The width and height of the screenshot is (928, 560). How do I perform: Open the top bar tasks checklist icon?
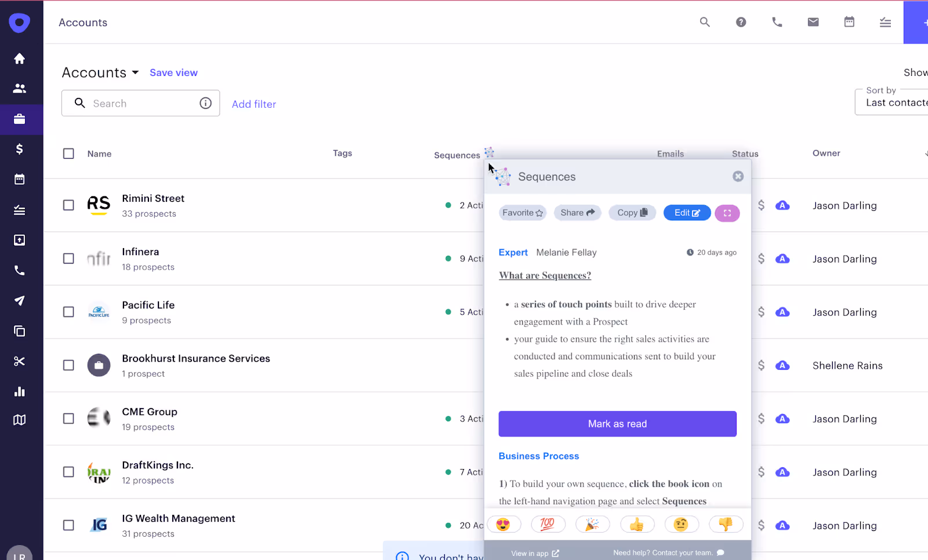885,22
